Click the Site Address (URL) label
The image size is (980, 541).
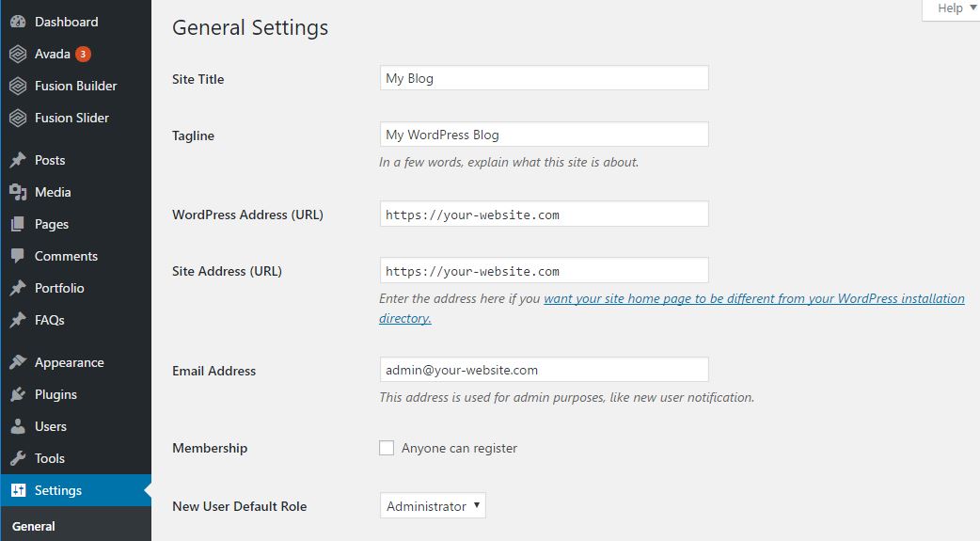(228, 271)
